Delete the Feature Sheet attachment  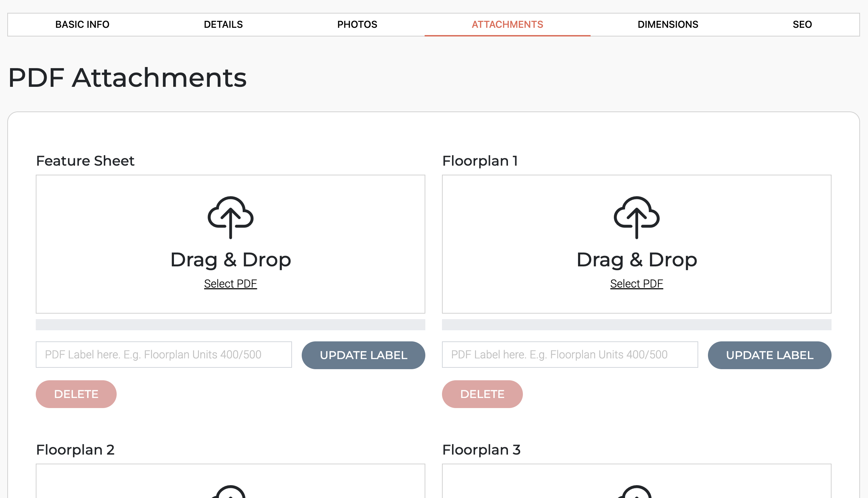pos(76,394)
